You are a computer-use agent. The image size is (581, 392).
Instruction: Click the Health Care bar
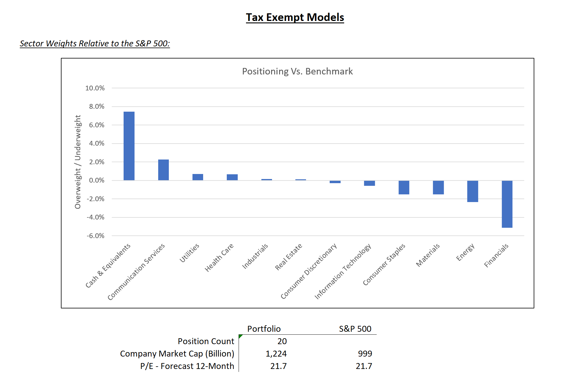[232, 177]
